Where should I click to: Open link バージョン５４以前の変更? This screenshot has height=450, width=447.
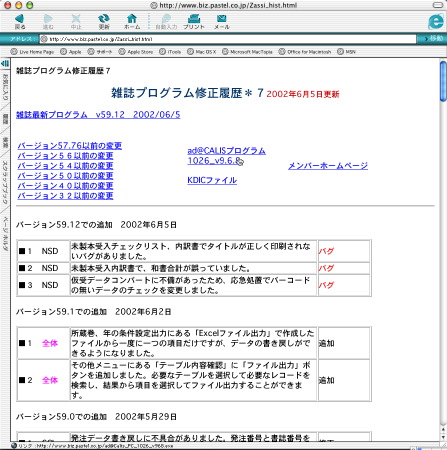coord(65,166)
